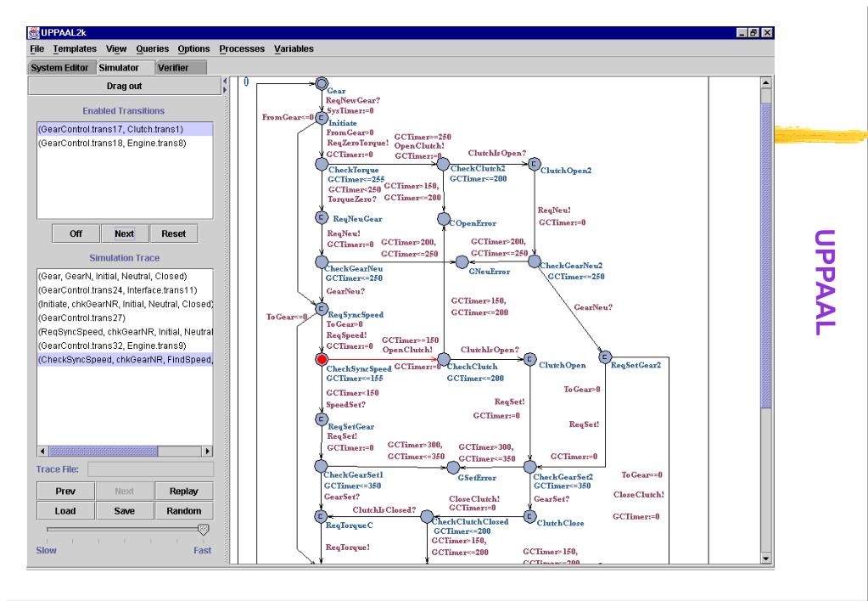The width and height of the screenshot is (868, 601).
Task: Click the Save button
Action: coord(125,511)
